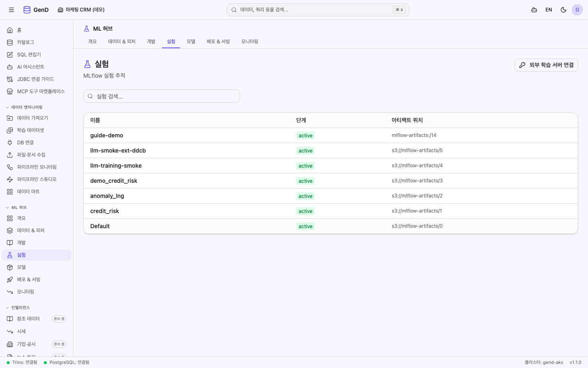Image resolution: width=588 pixels, height=368 pixels.
Task: Open the credit_risk experiment
Action: click(x=331, y=211)
